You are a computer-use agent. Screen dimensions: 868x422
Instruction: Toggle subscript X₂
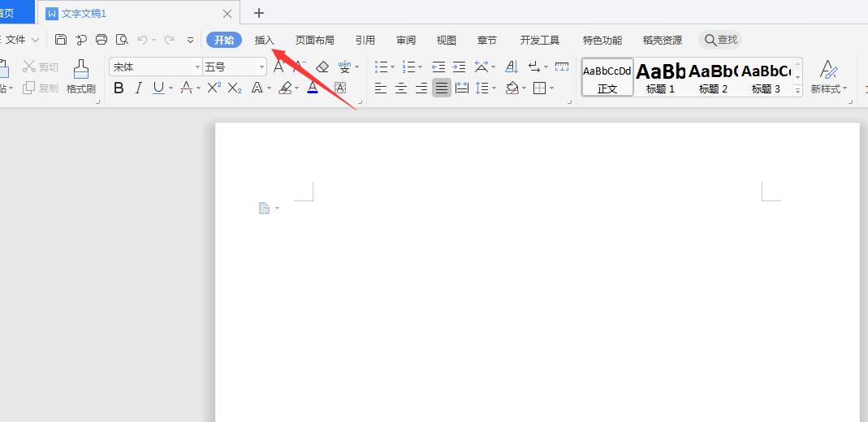click(x=235, y=88)
